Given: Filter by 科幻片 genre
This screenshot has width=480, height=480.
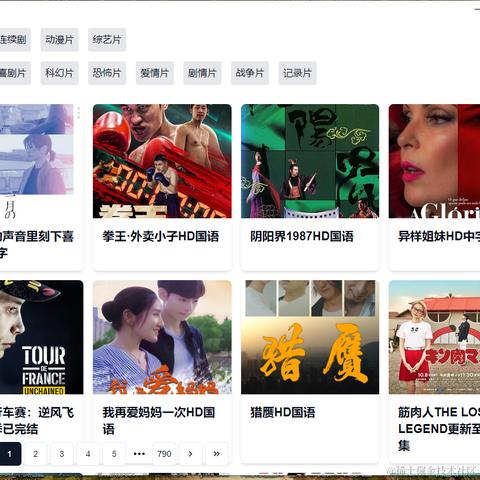Looking at the screenshot, I should 59,73.
